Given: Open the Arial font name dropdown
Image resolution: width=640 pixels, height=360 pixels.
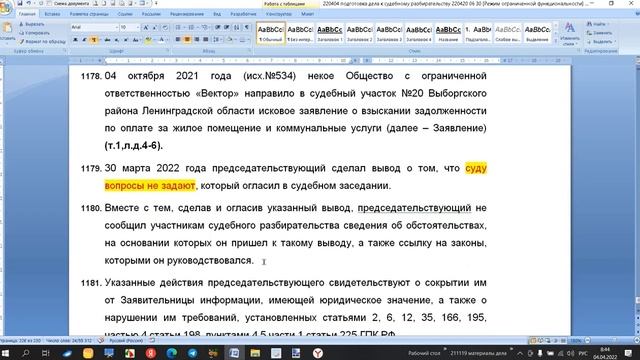Looking at the screenshot, I should coord(116,27).
